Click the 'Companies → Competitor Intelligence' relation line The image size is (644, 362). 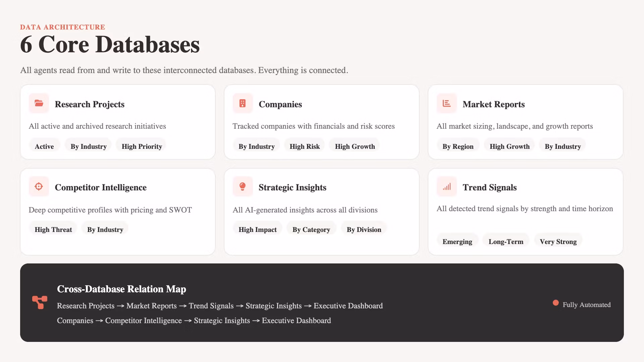(x=194, y=320)
